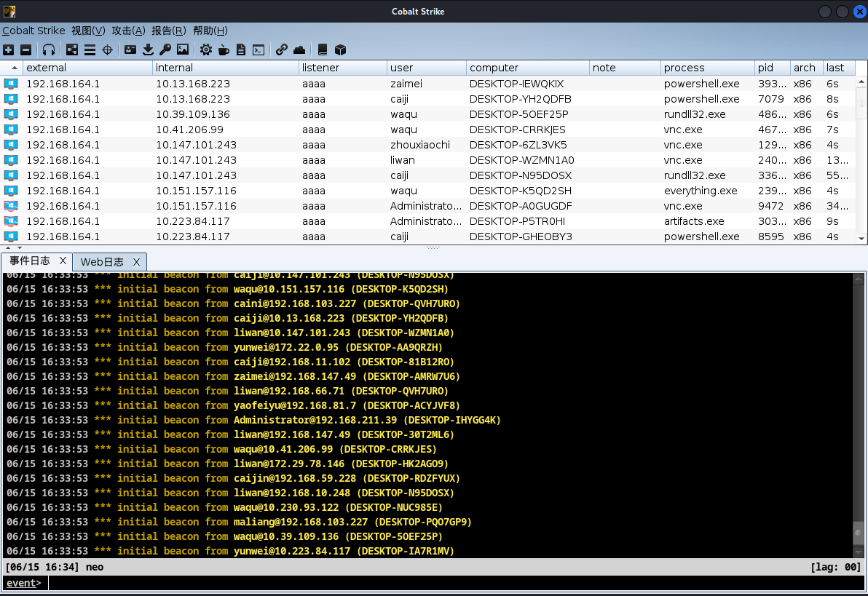Click event log scrollbar thumb

point(859,533)
